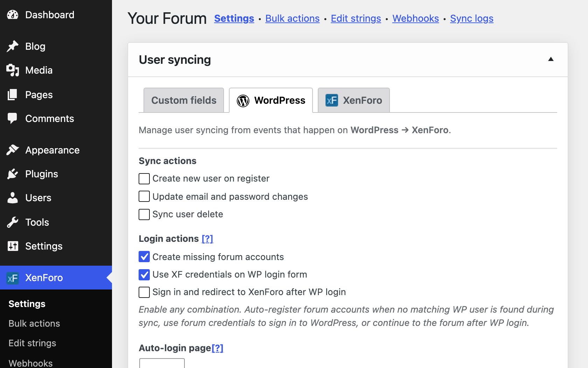Collapse the User syncing panel arrow
Image resolution: width=588 pixels, height=368 pixels.
tap(551, 59)
